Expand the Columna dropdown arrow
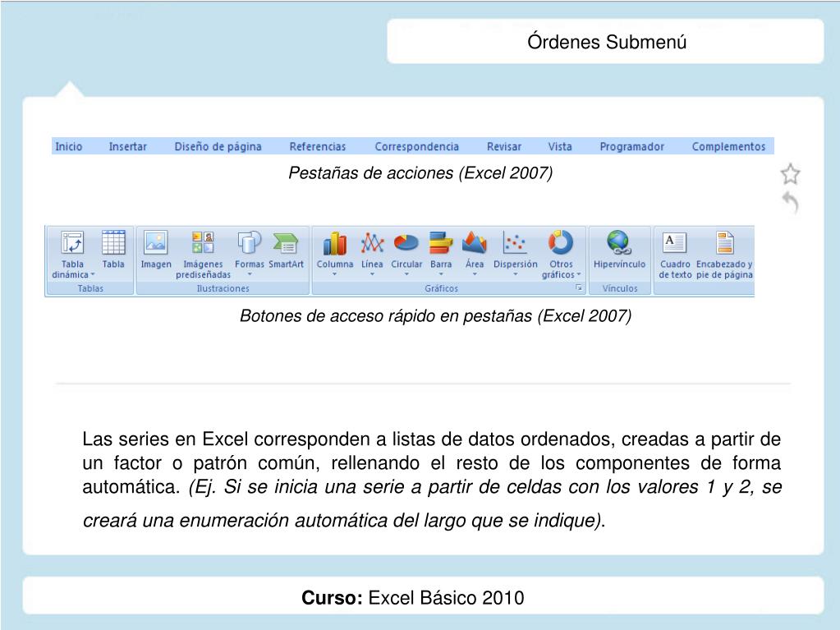The height and width of the screenshot is (630, 840). click(x=335, y=274)
